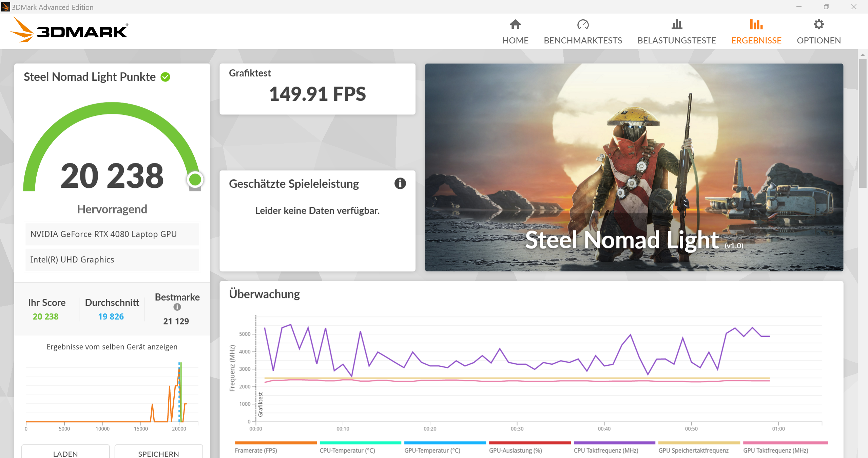Viewport: 868px width, 458px height.
Task: Select the orange Ergebnisse chart icon
Action: pyautogui.click(x=756, y=24)
